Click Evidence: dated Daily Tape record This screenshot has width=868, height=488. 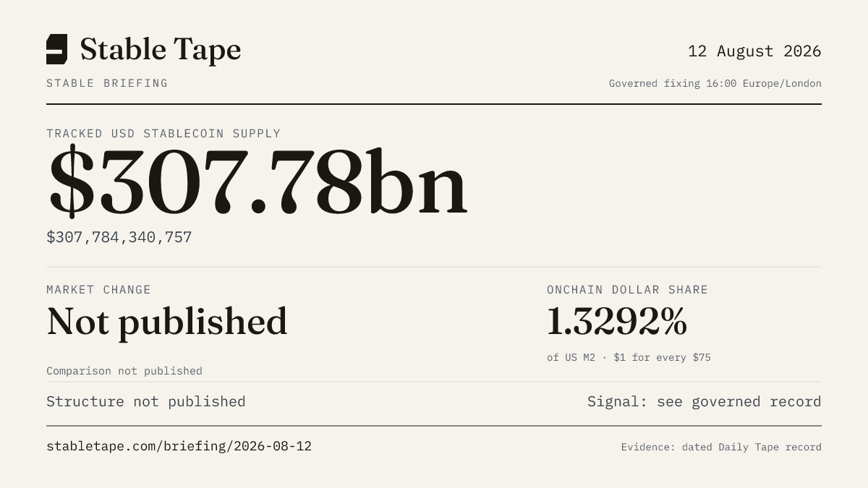pyautogui.click(x=721, y=447)
